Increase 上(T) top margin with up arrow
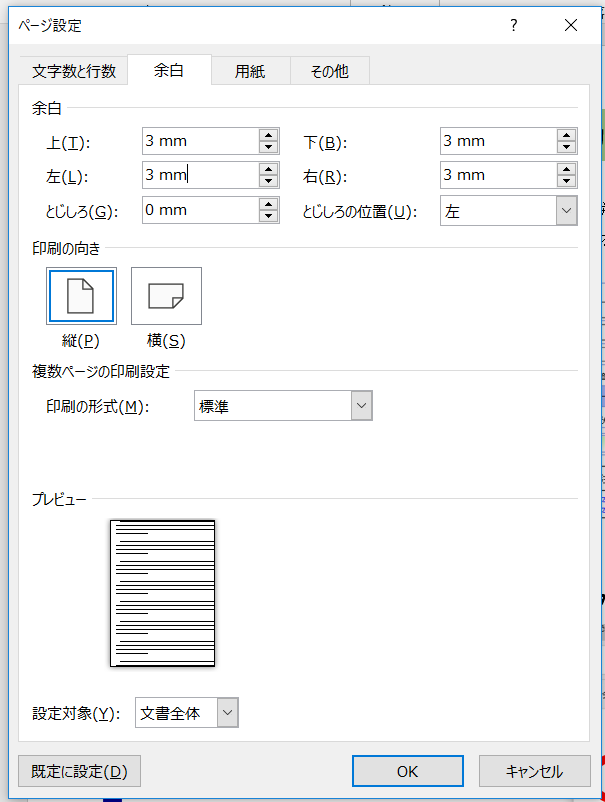 pyautogui.click(x=268, y=135)
